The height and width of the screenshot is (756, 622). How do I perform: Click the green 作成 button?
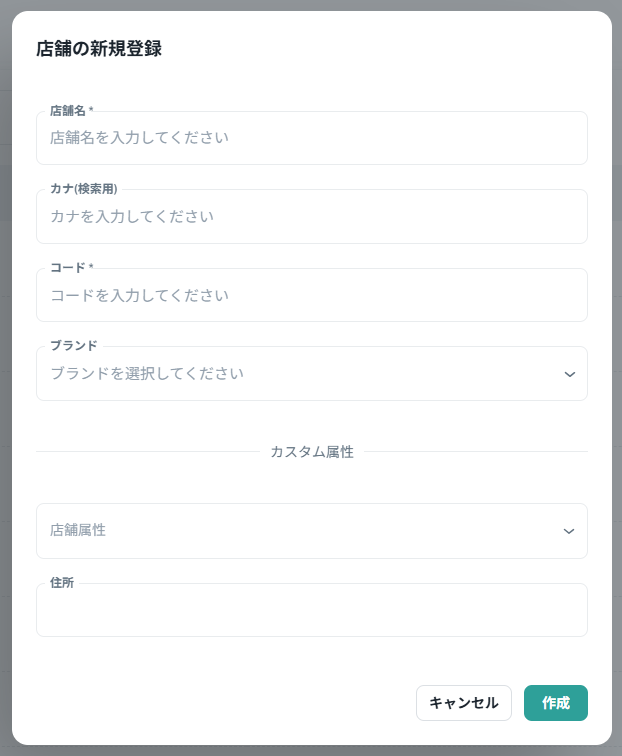pos(555,703)
